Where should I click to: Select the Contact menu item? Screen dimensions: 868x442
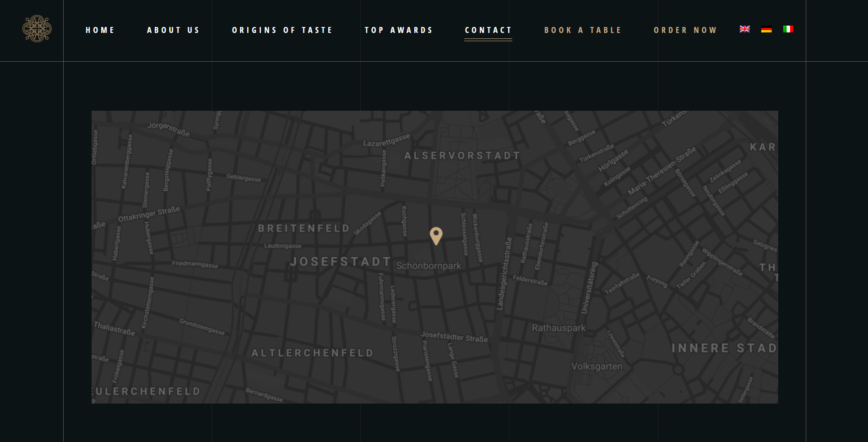(488, 30)
